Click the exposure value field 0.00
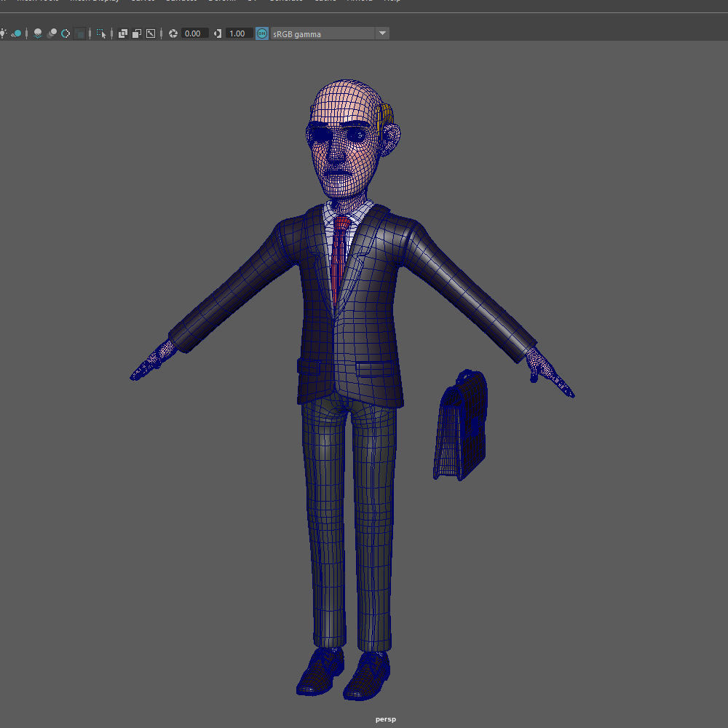Screen dimensions: 728x728 (x=194, y=33)
